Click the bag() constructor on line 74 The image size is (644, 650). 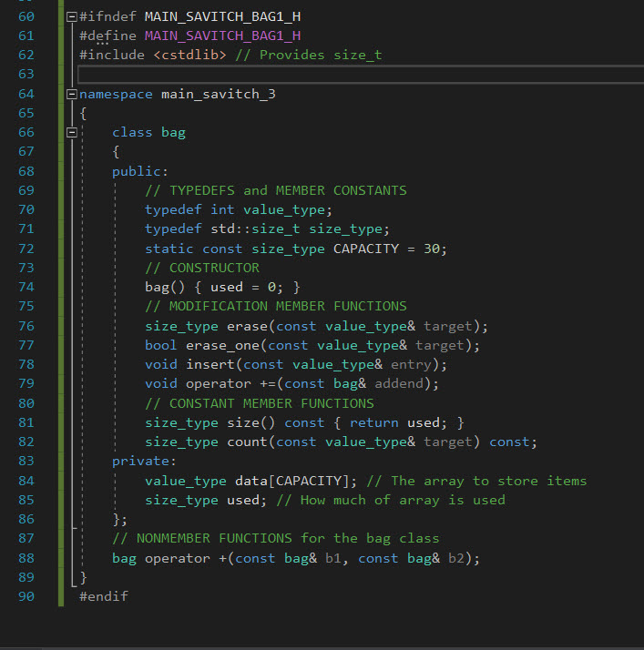[165, 287]
